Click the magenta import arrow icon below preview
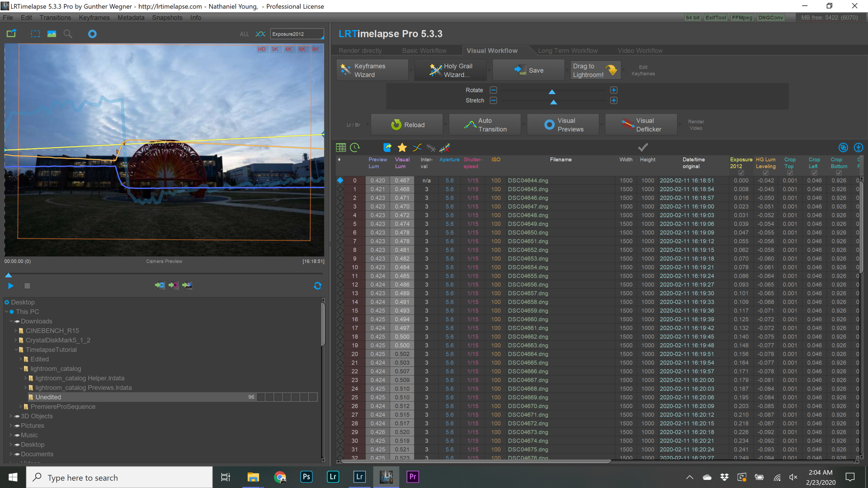This screenshot has height=488, width=868. [x=173, y=285]
